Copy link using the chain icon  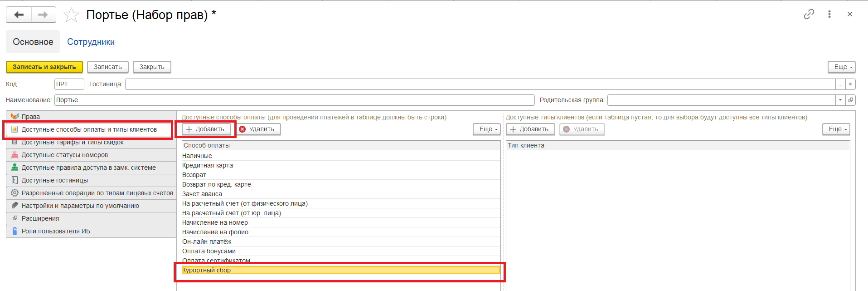(x=809, y=15)
